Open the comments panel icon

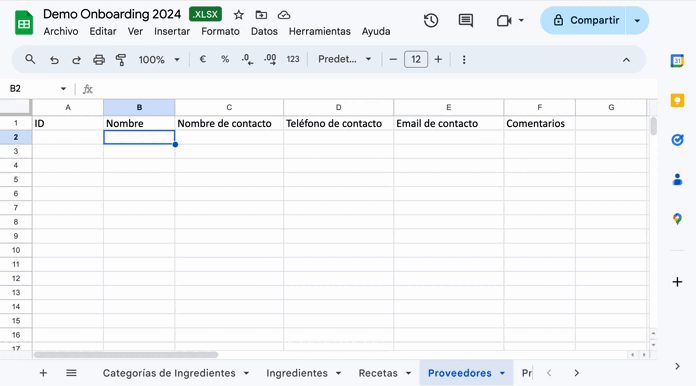point(466,20)
